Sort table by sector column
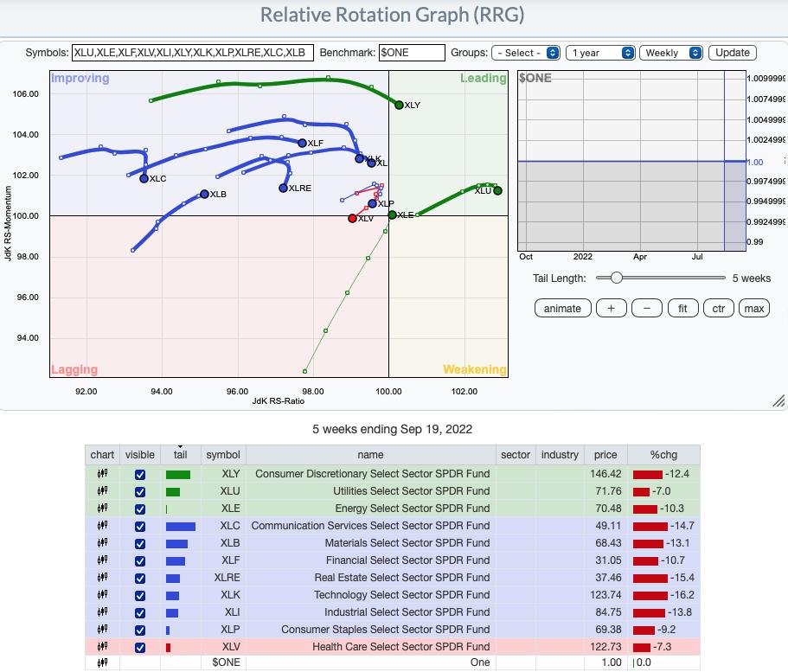 point(516,454)
